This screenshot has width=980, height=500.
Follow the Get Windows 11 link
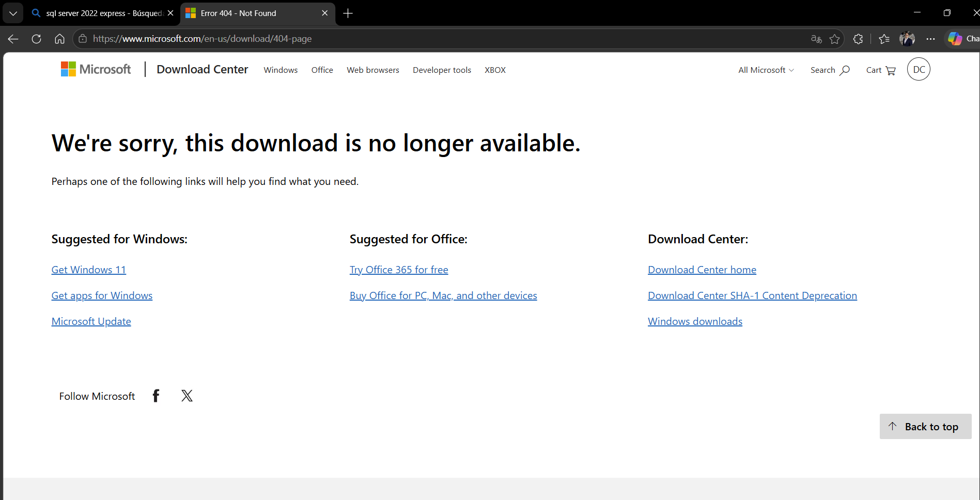point(89,270)
